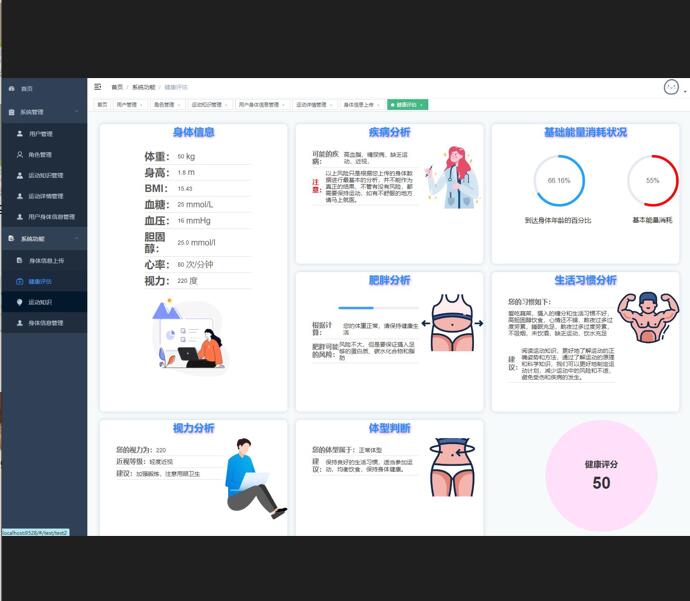
Task: Collapse the 系统功能 submenu arrow
Action: coord(77,238)
